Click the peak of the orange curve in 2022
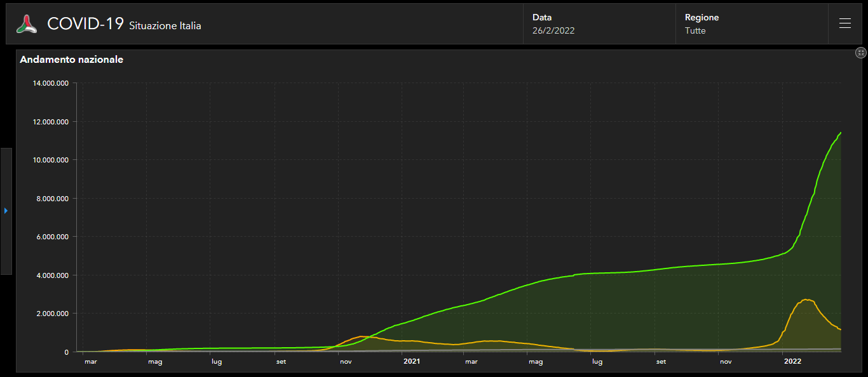 click(x=806, y=300)
